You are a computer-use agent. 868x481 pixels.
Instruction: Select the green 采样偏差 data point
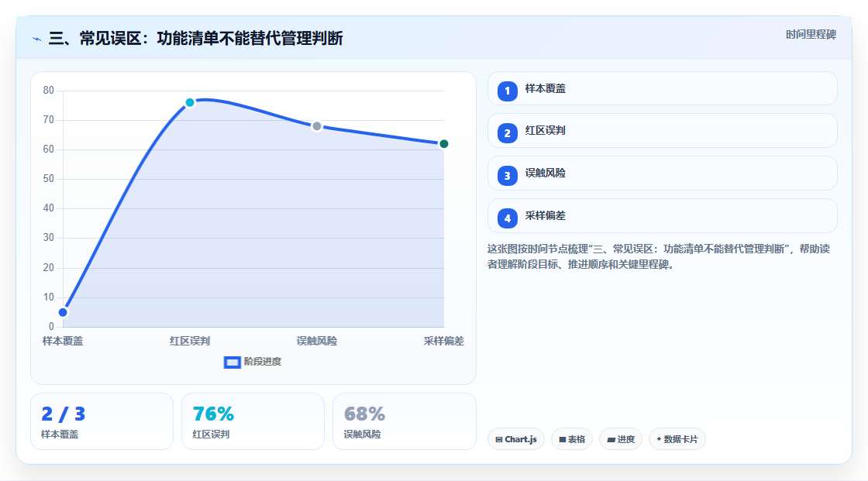[x=443, y=144]
